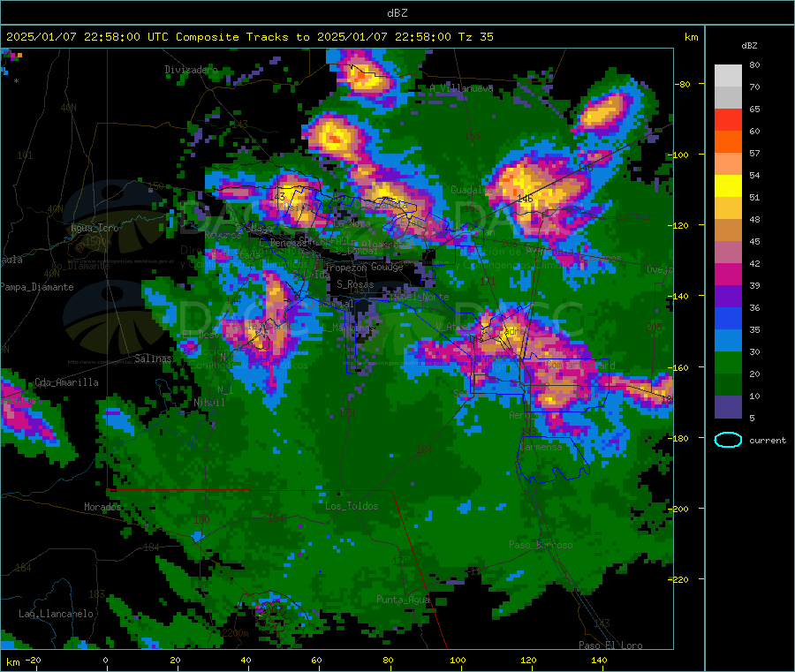Click the 'Tropezon' map label

coord(345,268)
